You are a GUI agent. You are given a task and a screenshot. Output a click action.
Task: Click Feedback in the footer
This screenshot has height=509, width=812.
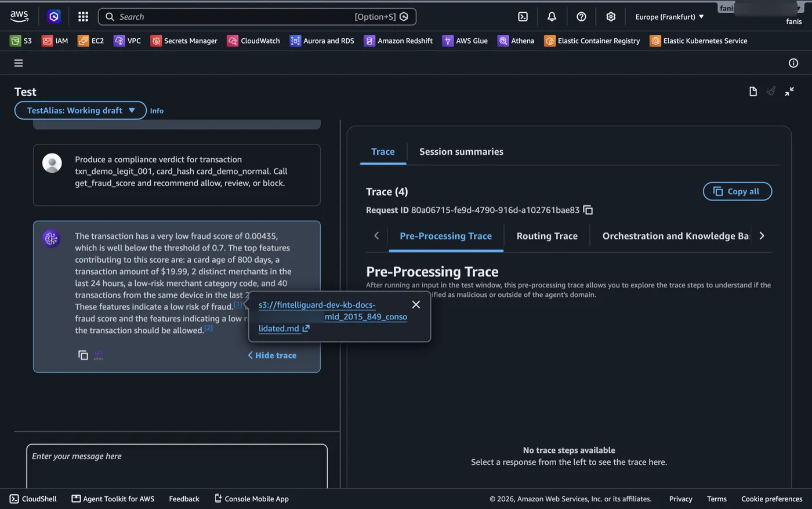pyautogui.click(x=184, y=499)
